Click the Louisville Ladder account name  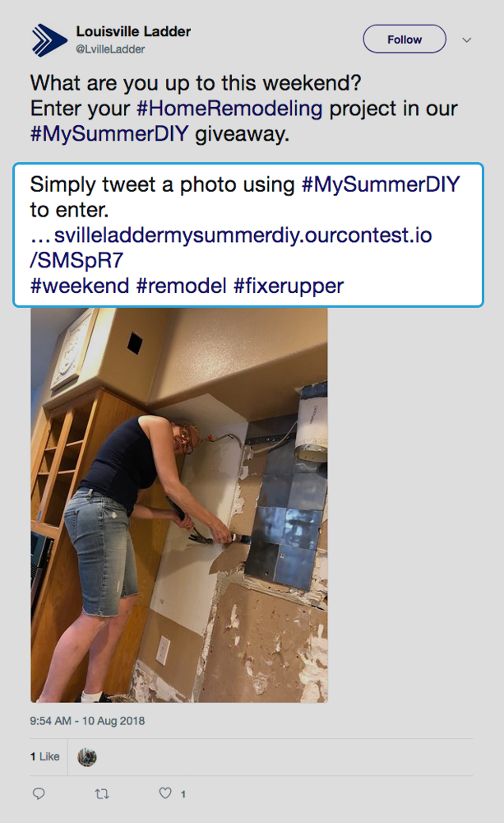(x=133, y=31)
